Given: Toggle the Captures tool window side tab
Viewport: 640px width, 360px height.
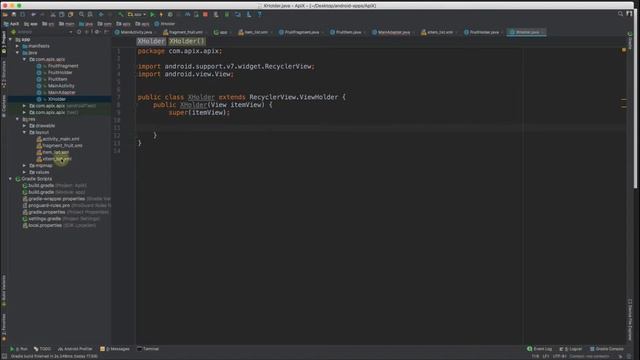Looking at the screenshot, I should pyautogui.click(x=4, y=107).
